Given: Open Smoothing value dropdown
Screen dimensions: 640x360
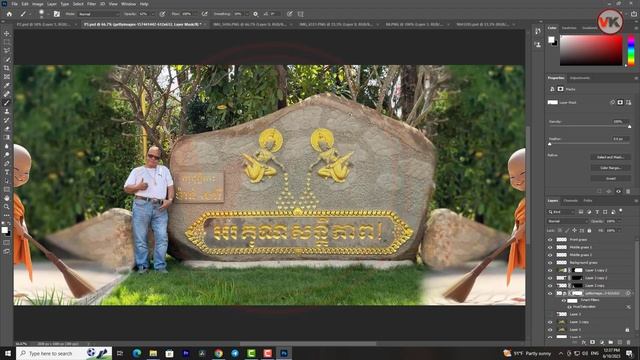Looking at the screenshot, I should 246,14.
